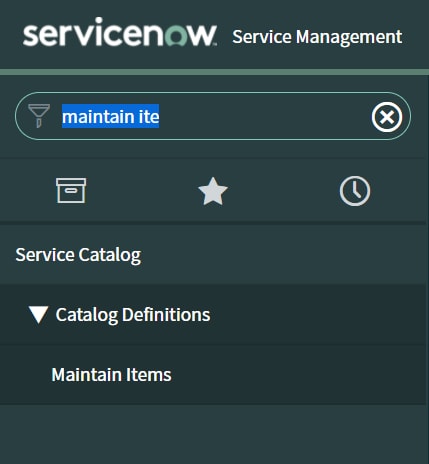Switch to the all applications navigator tab
The height and width of the screenshot is (464, 429).
click(x=71, y=190)
